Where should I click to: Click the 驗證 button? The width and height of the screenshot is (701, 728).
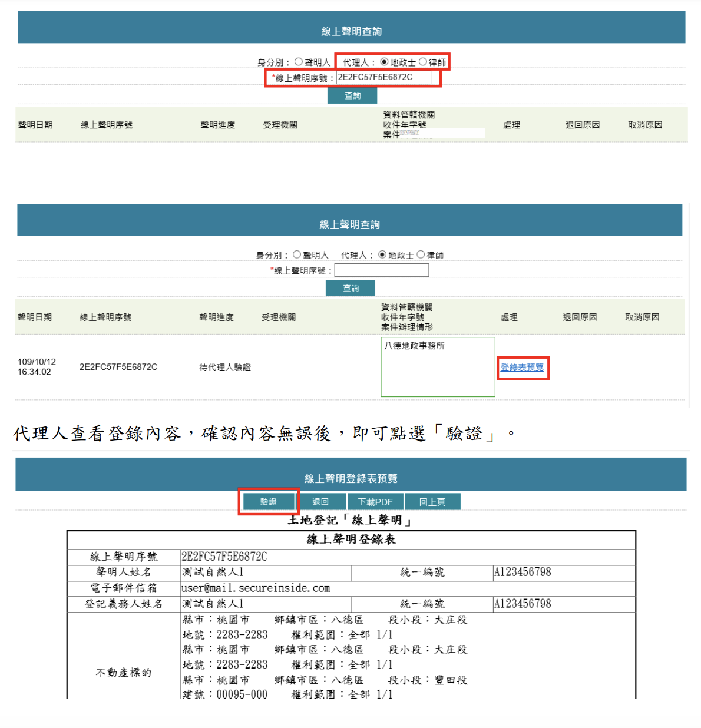[269, 502]
